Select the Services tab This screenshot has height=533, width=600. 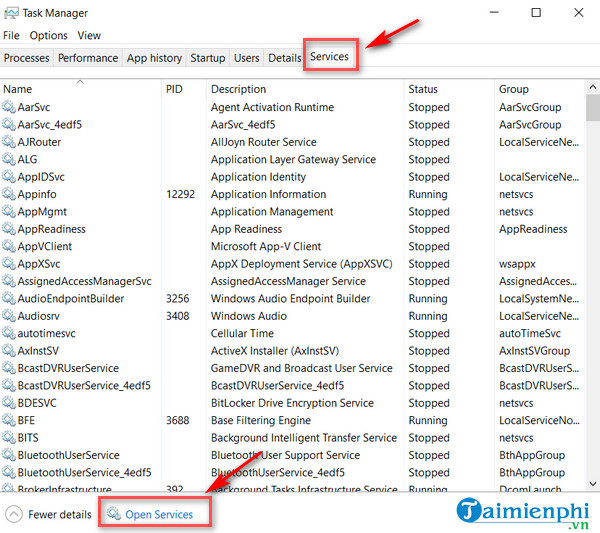coord(329,57)
